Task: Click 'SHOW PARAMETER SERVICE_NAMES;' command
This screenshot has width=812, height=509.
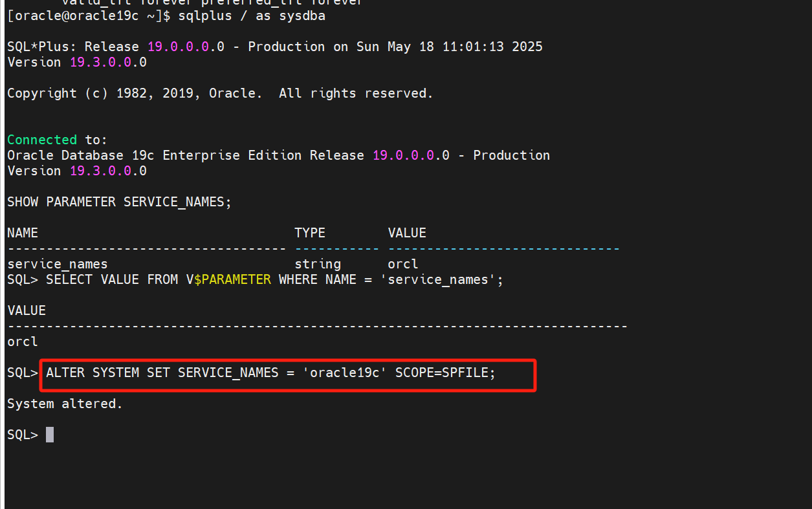Action: [x=119, y=202]
